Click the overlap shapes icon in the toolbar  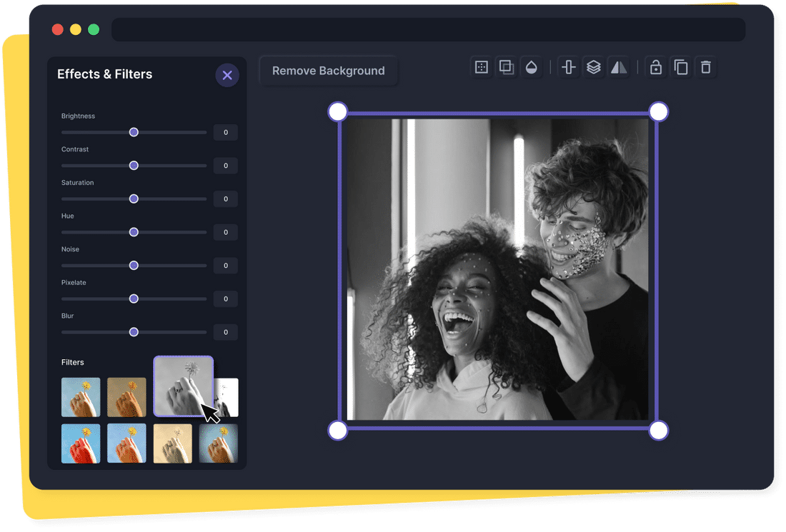(506, 66)
